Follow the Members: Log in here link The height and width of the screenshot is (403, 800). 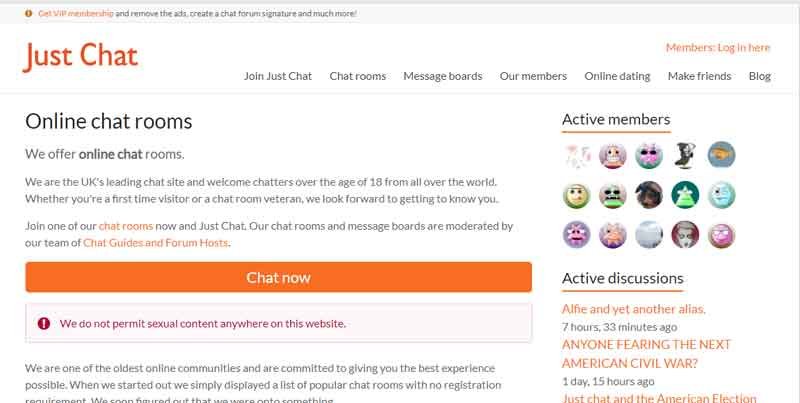point(718,47)
